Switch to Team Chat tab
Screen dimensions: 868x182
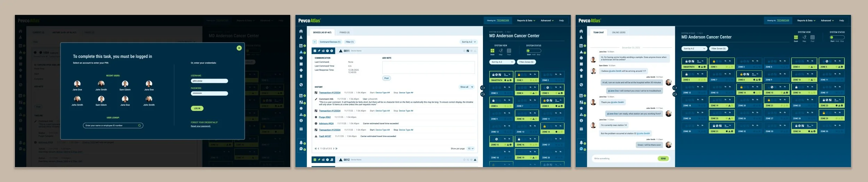click(x=598, y=33)
